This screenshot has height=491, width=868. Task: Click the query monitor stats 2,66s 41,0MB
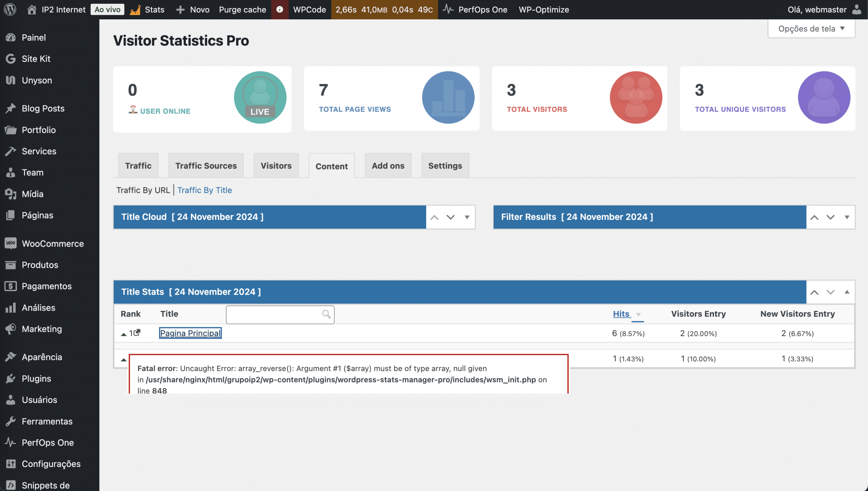tap(384, 9)
